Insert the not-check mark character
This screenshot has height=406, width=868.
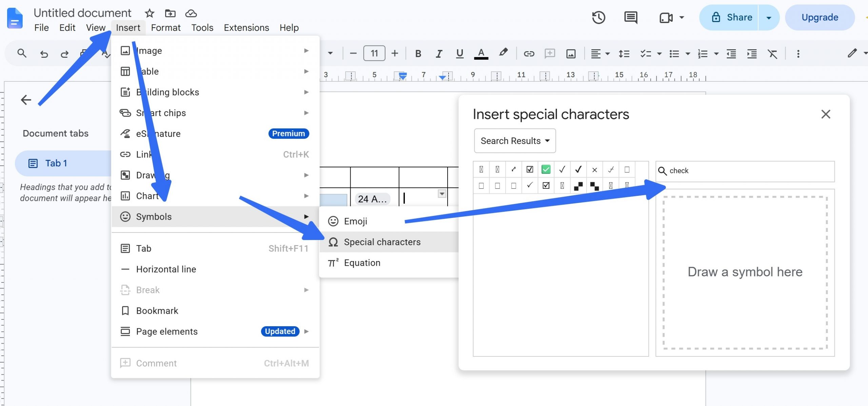611,169
